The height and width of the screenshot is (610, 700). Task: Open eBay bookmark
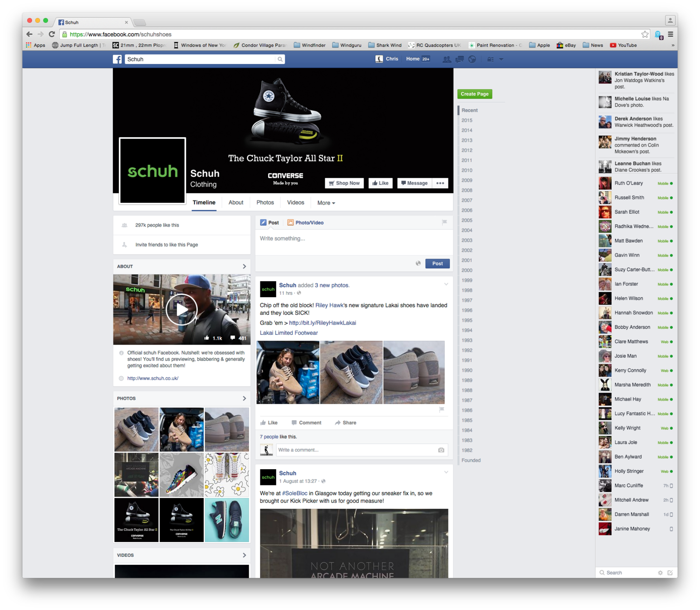click(566, 45)
